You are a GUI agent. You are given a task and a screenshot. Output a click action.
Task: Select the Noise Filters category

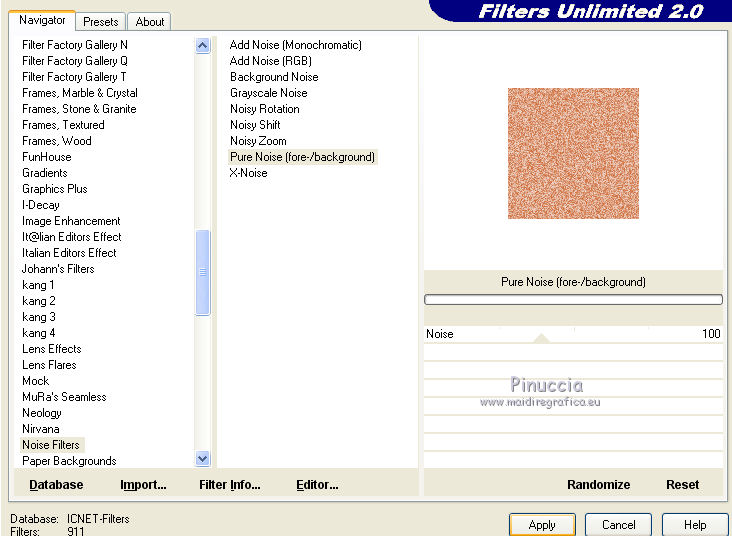pyautogui.click(x=51, y=445)
